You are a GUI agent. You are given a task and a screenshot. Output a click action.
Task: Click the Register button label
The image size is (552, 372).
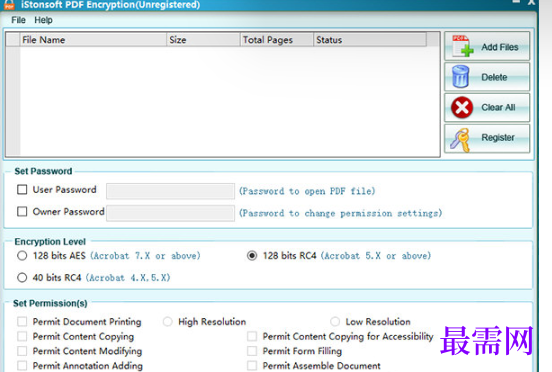tap(498, 137)
